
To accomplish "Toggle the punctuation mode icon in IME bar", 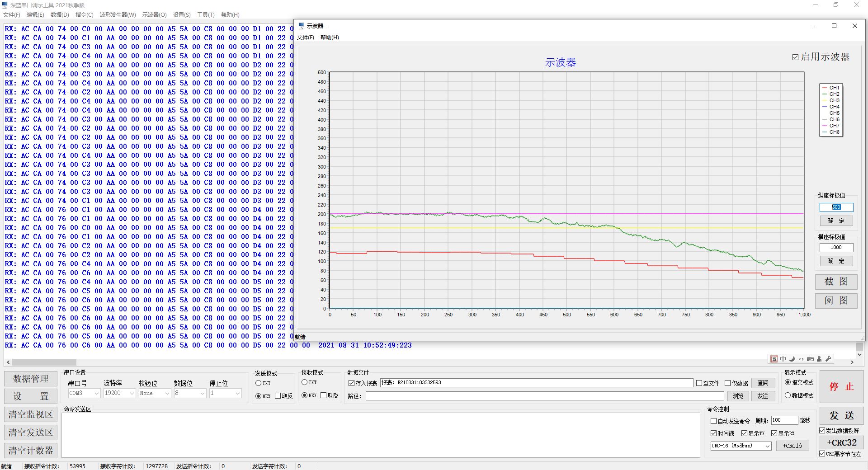I will click(801, 359).
